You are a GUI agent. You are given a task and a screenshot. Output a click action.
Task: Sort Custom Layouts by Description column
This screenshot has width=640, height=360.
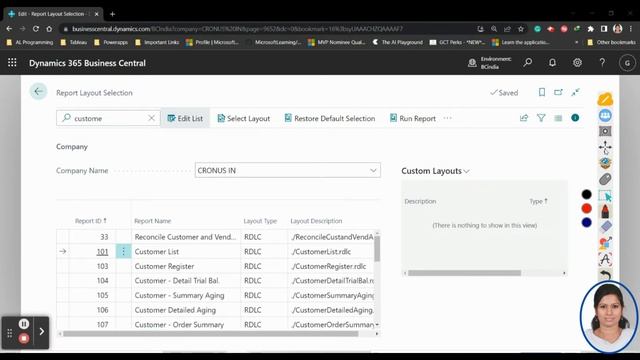coord(420,201)
